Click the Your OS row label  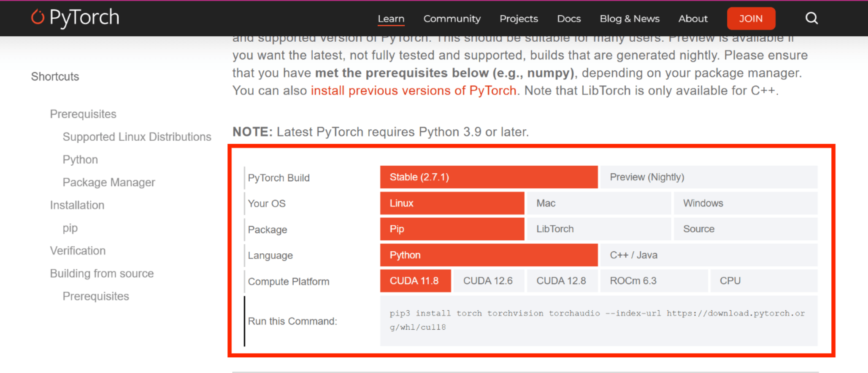point(267,204)
